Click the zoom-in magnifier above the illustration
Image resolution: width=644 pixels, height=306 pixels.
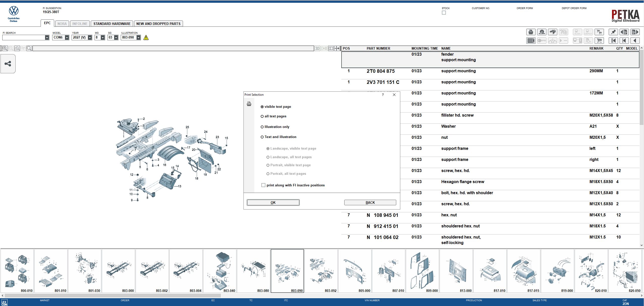[5, 48]
